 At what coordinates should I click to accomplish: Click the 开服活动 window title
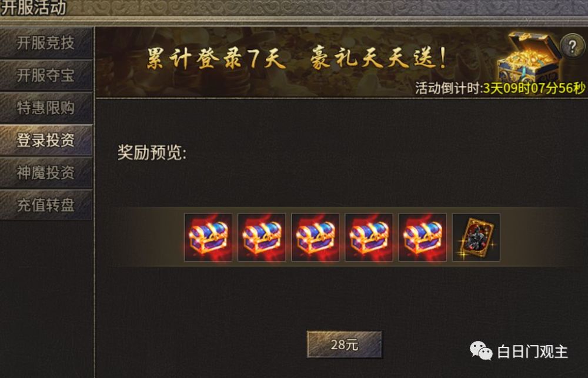[33, 8]
